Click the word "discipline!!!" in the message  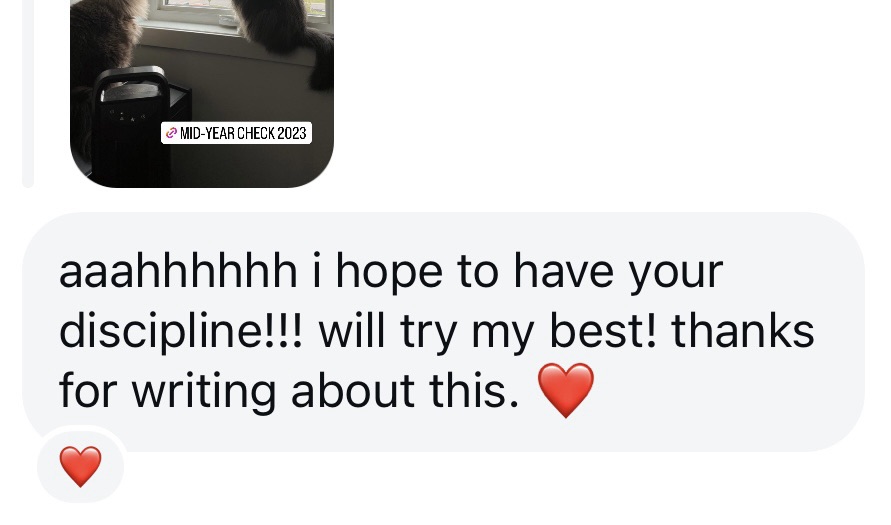(182, 332)
